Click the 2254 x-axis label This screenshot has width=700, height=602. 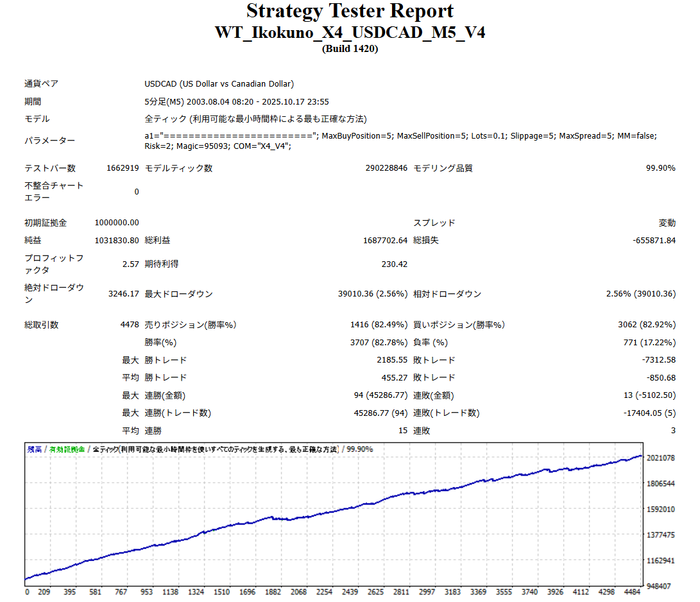[x=325, y=592]
